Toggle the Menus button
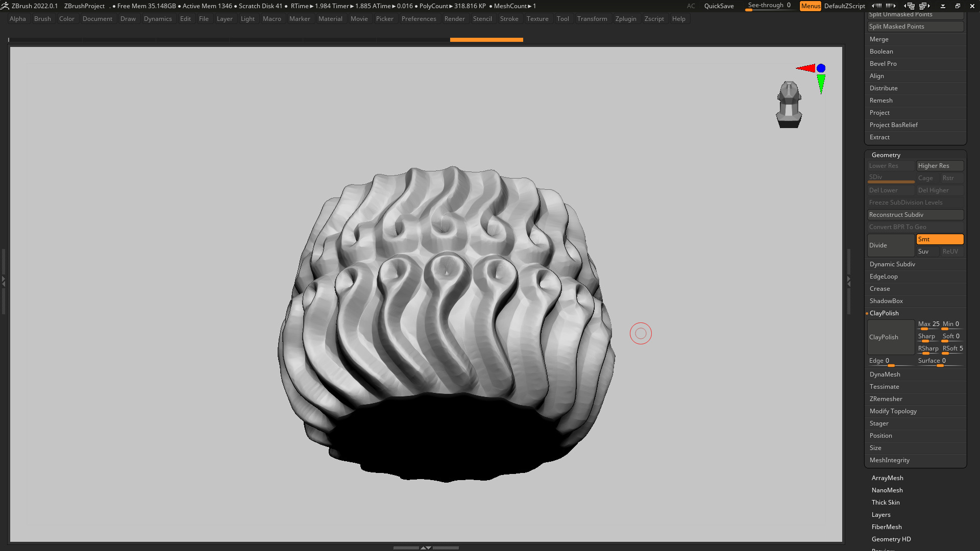Viewport: 980px width, 551px height. (x=811, y=6)
